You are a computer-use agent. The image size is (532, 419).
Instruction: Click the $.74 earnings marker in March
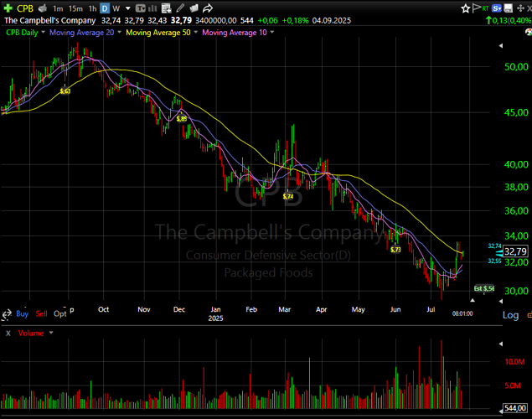288,196
